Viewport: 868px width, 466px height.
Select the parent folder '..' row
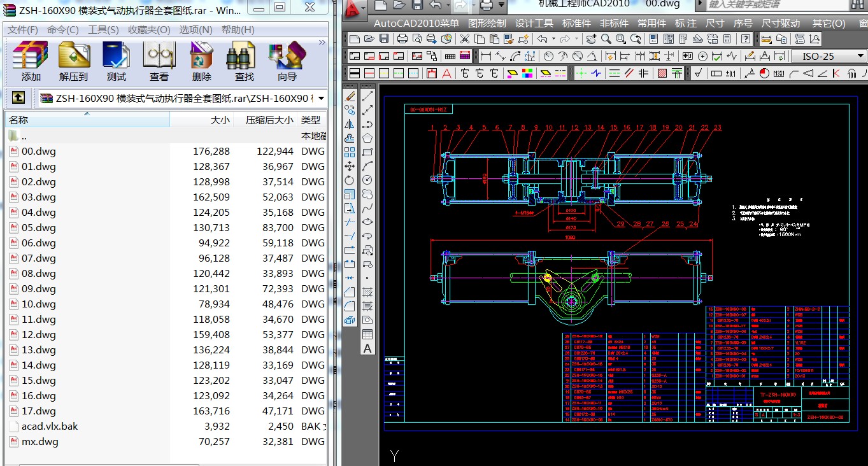[167, 136]
